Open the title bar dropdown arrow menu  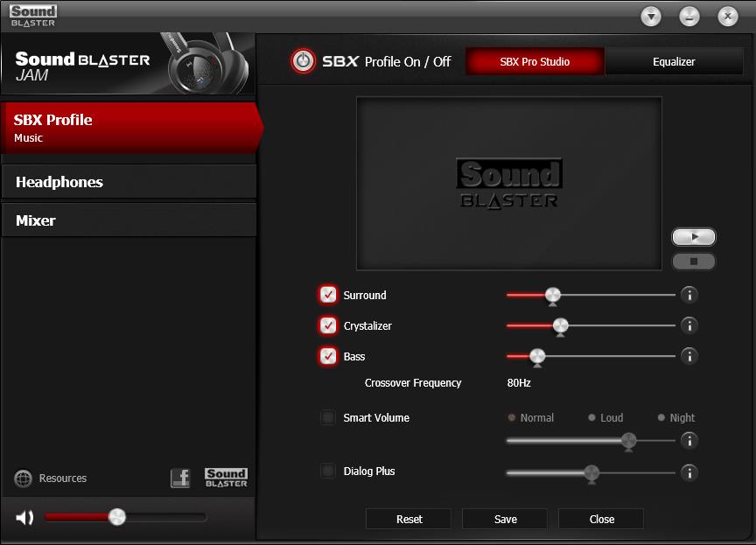(650, 17)
